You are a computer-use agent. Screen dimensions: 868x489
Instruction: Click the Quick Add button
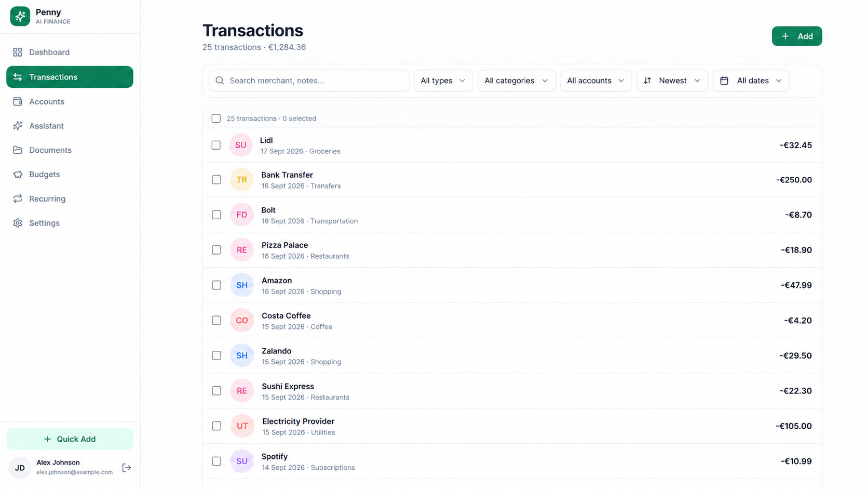tap(70, 439)
